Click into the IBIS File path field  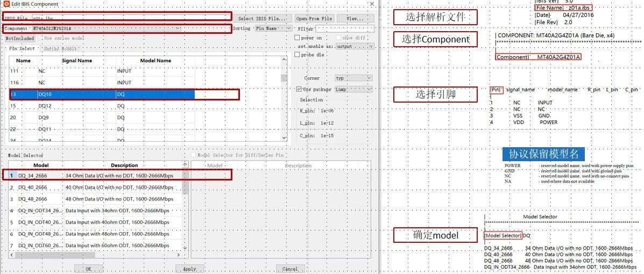click(131, 18)
